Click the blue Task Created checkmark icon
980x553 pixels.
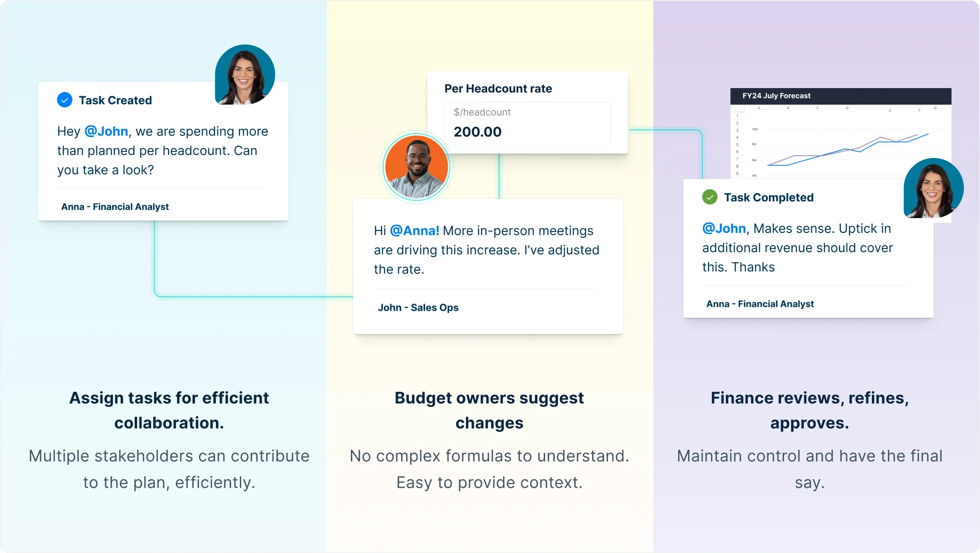[x=65, y=100]
